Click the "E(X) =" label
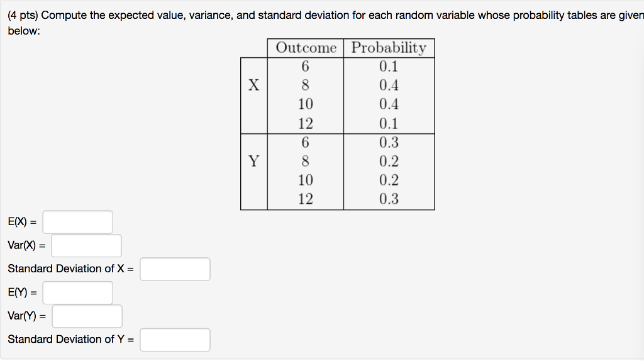Image resolution: width=644 pixels, height=361 pixels. (22, 222)
